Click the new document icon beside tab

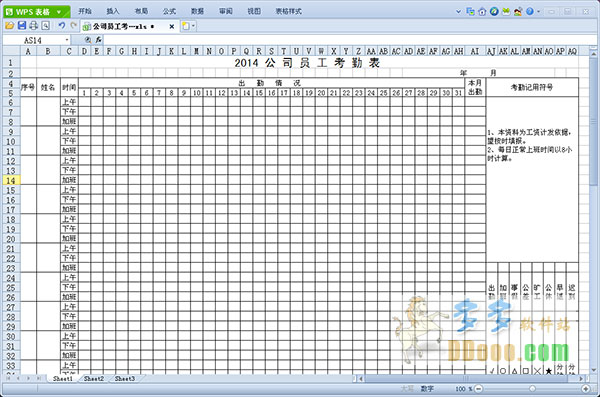(x=186, y=26)
